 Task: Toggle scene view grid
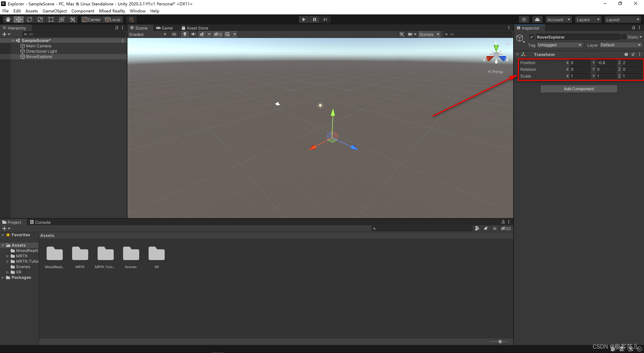point(227,34)
